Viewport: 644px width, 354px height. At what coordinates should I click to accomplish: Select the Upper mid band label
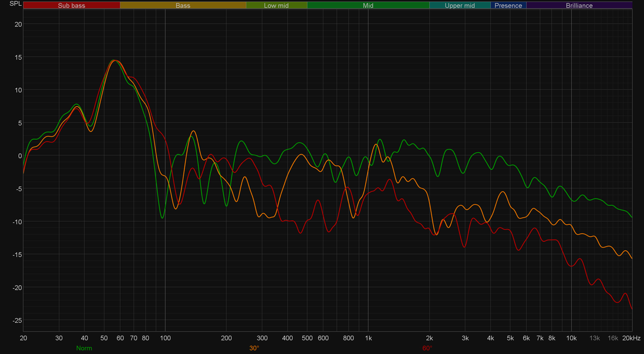(x=460, y=5)
